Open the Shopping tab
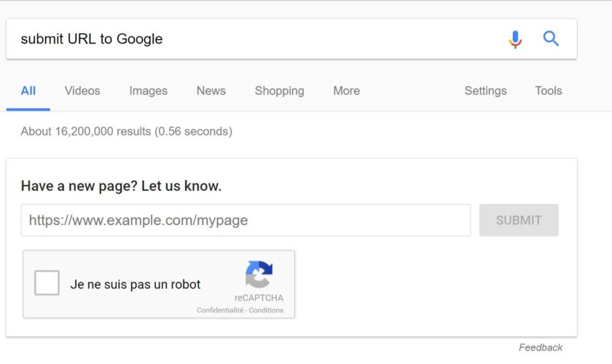The width and height of the screenshot is (612, 364). (x=279, y=91)
